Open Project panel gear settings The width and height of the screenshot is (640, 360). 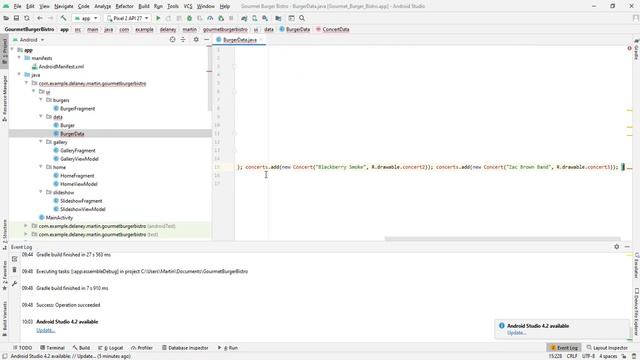(196, 40)
